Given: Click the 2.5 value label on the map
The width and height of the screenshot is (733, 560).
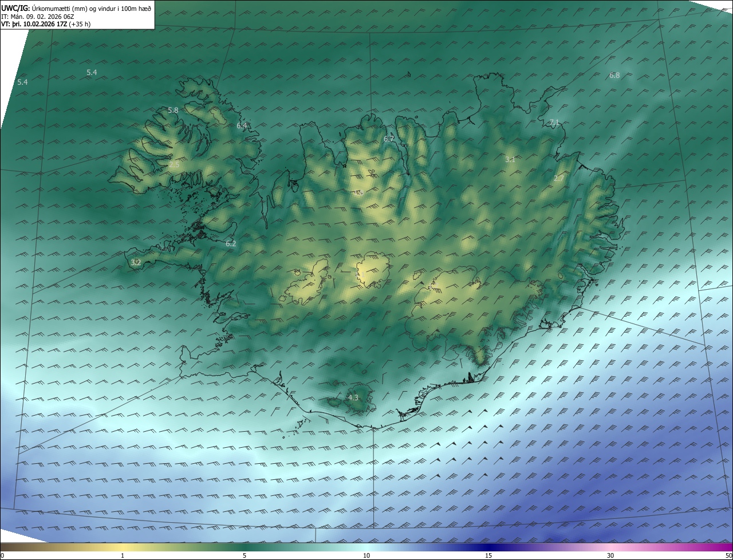Looking at the screenshot, I should 174,164.
